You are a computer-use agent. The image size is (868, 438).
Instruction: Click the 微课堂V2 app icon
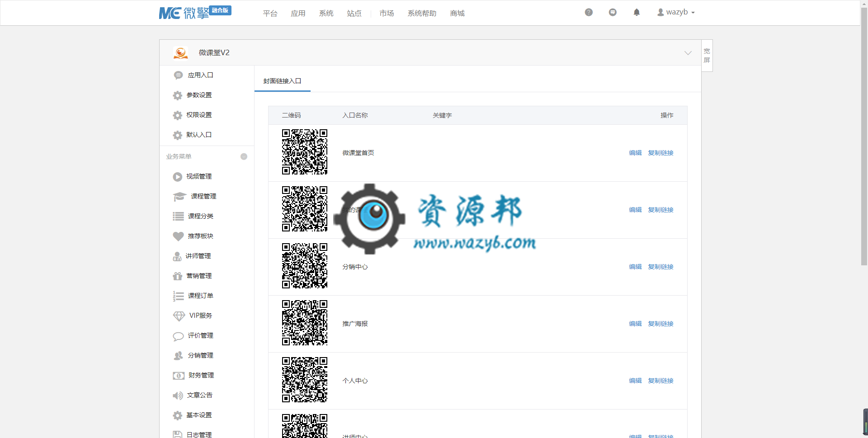click(180, 52)
